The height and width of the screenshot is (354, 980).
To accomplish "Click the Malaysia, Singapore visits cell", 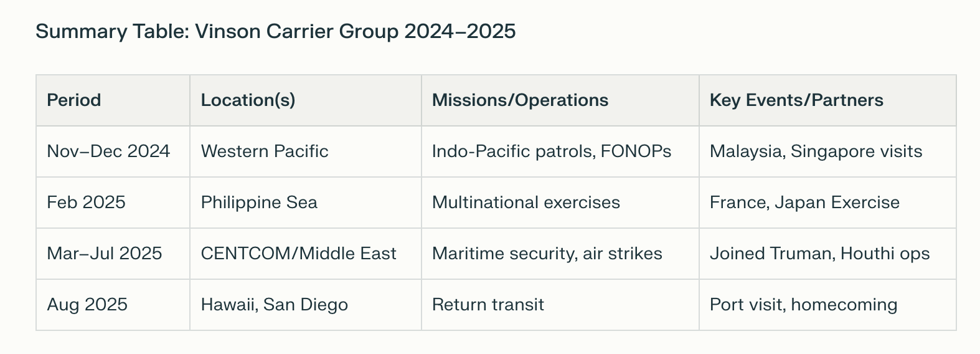I will (827, 151).
